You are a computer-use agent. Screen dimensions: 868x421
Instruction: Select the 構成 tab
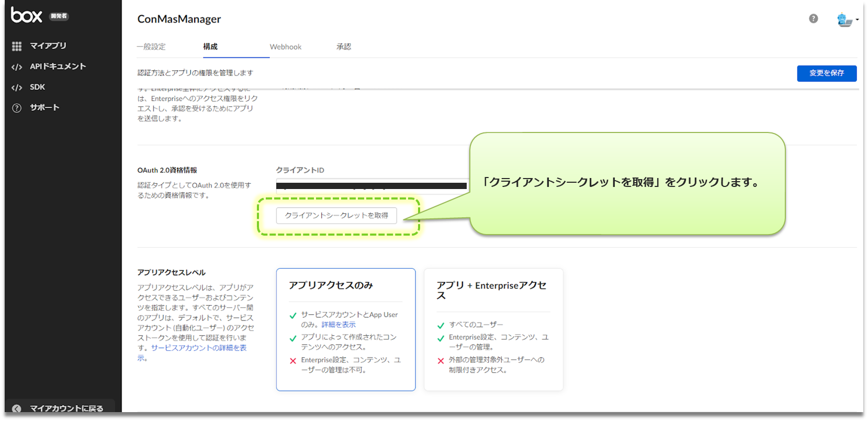(210, 47)
